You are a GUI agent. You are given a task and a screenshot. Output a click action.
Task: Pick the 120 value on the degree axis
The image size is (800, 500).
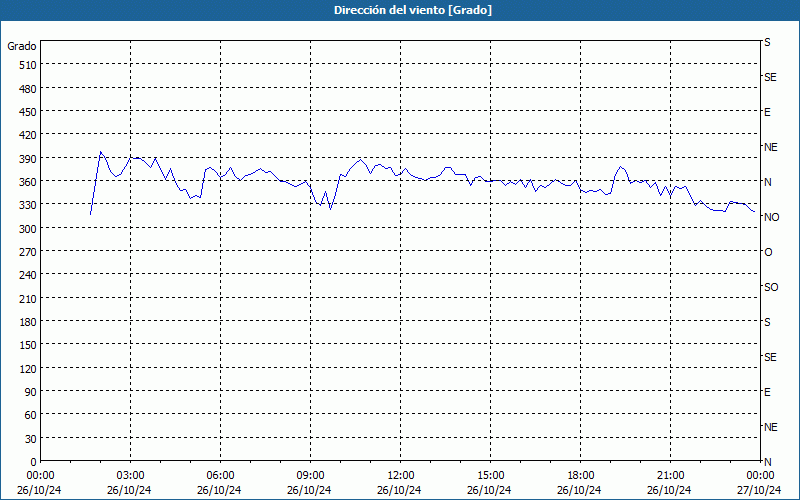pos(28,369)
